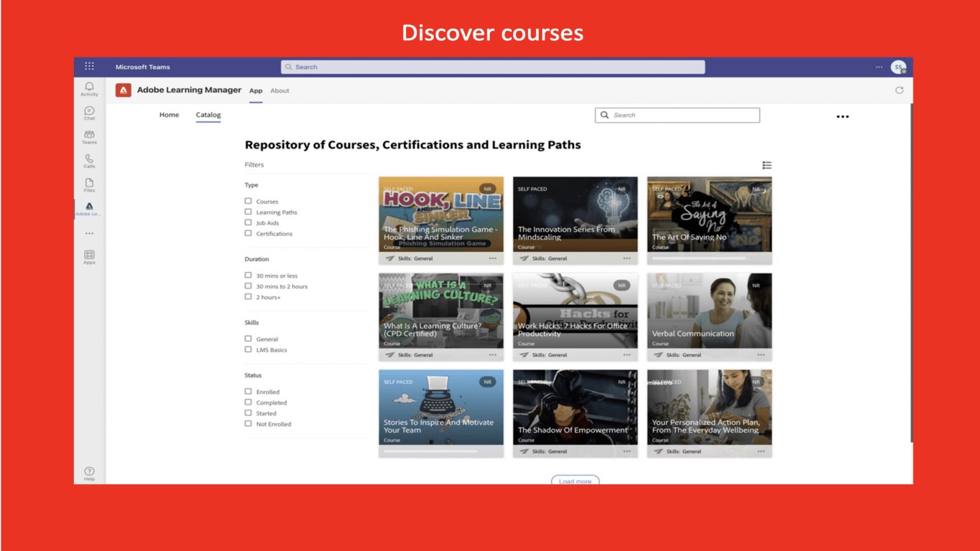980x551 pixels.
Task: Check the Certifications filter
Action: (x=248, y=233)
